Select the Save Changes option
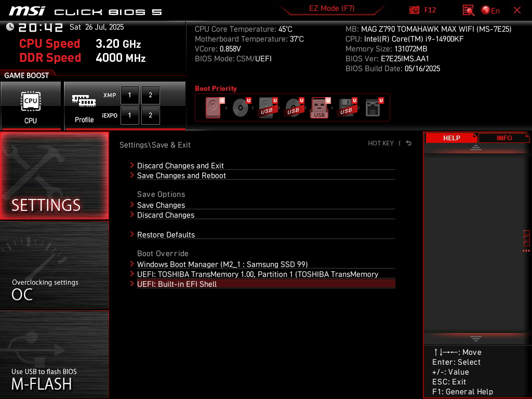This screenshot has width=532, height=399. (x=266, y=205)
